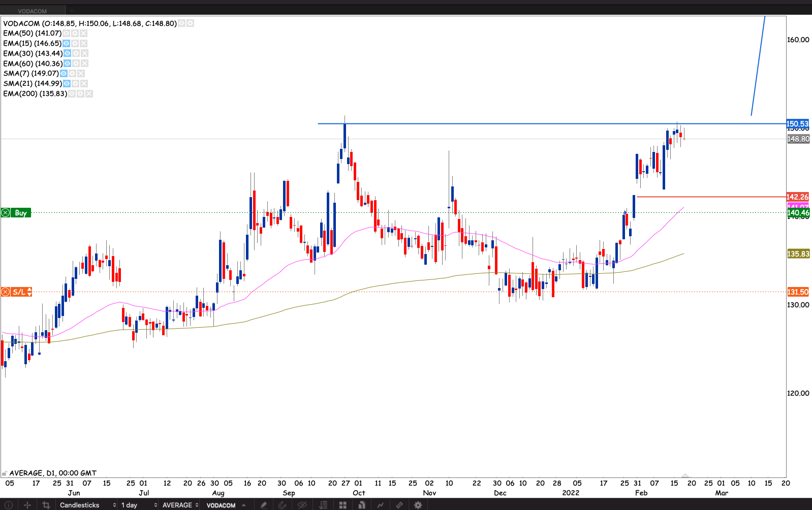Open the Candlesticks chart type dropdown
The height and width of the screenshot is (510, 812).
[87, 505]
